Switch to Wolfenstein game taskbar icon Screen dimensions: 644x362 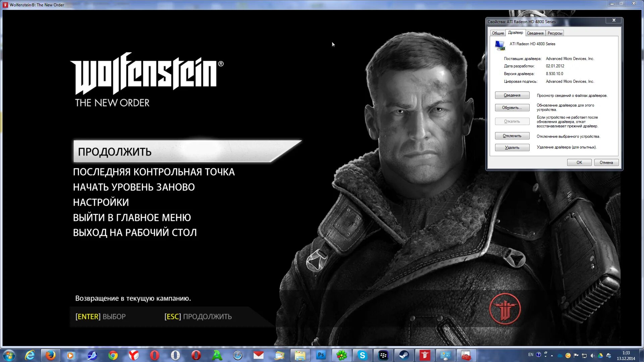(425, 355)
